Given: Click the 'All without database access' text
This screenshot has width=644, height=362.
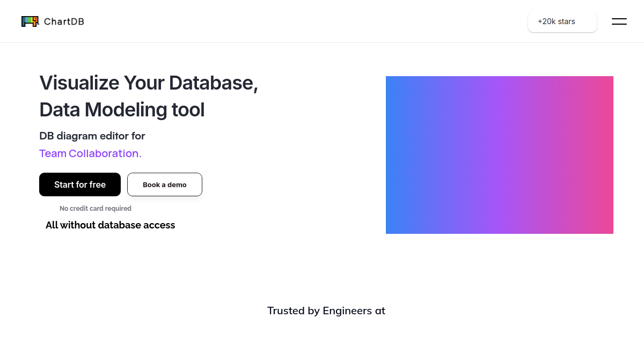Looking at the screenshot, I should (111, 225).
